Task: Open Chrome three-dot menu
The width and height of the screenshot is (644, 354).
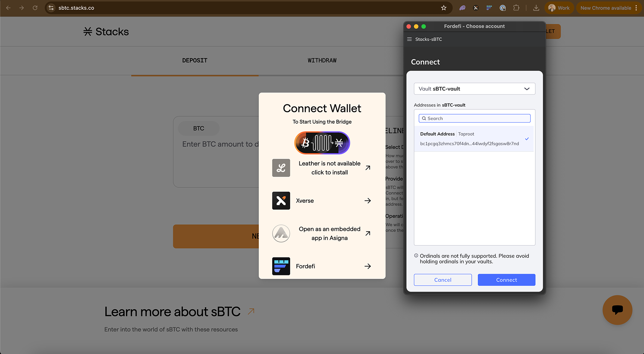Action: coord(636,8)
